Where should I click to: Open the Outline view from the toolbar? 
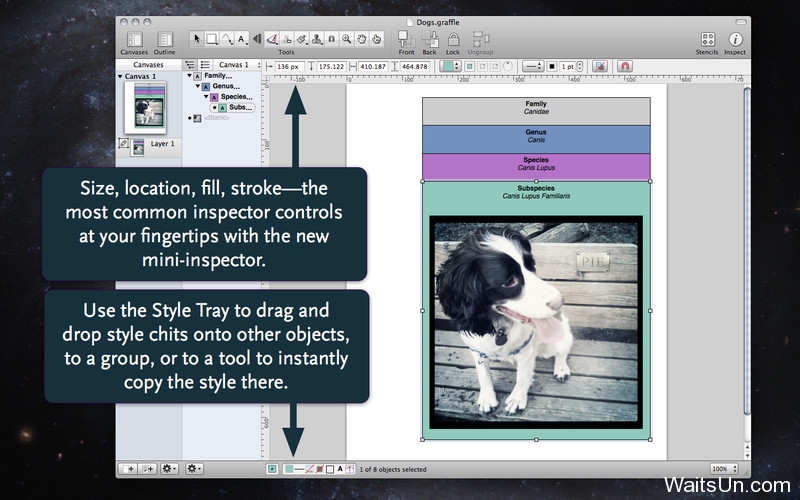tap(164, 38)
